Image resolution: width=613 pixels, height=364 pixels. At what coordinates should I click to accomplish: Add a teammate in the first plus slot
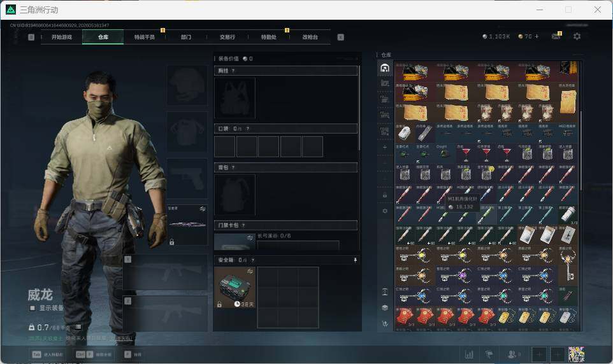pos(539,354)
